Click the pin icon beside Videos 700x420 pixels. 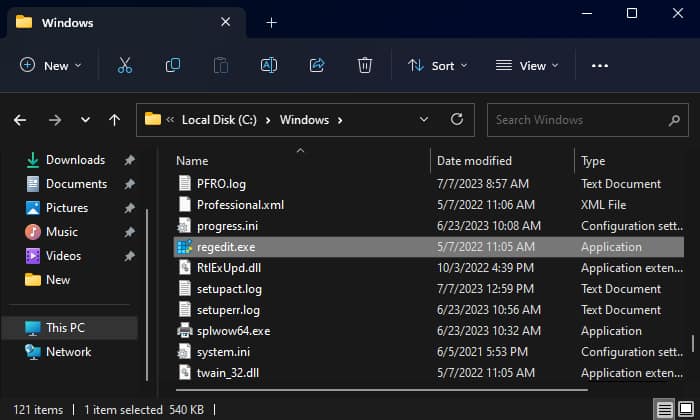[x=129, y=256]
